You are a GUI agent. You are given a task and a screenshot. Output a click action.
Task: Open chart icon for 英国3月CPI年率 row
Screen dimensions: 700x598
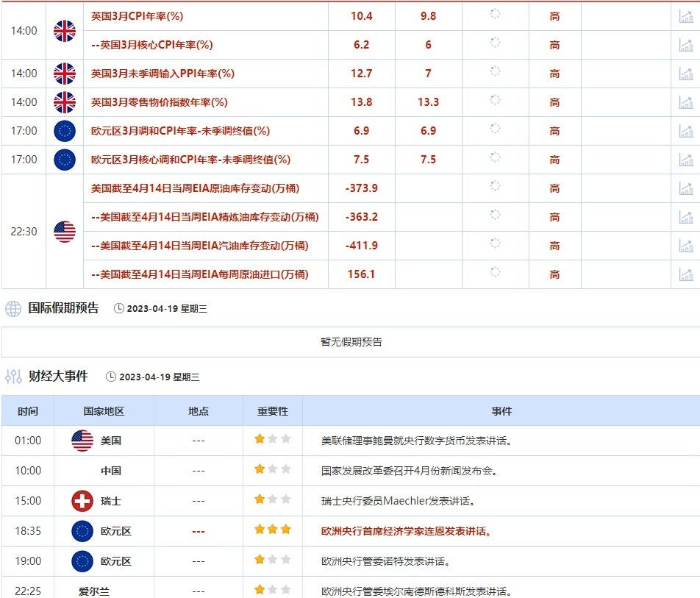pos(685,16)
